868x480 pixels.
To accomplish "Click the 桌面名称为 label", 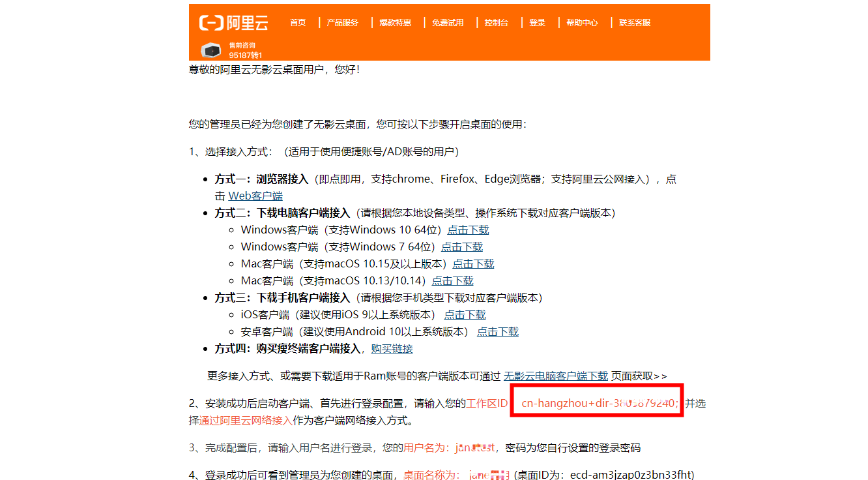I will click(x=431, y=475).
